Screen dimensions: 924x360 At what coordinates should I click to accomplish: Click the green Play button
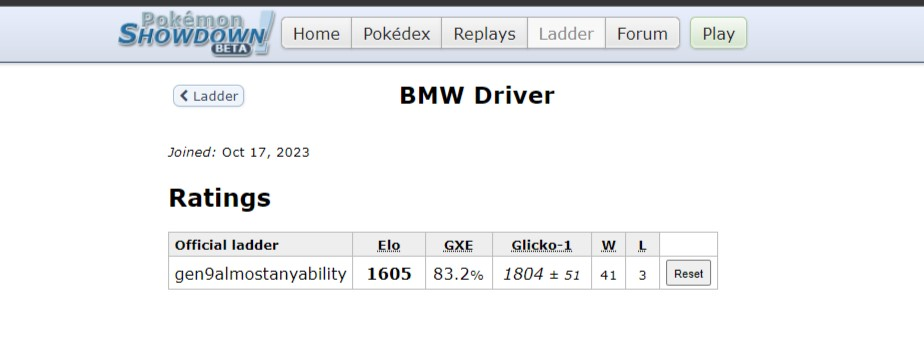718,34
